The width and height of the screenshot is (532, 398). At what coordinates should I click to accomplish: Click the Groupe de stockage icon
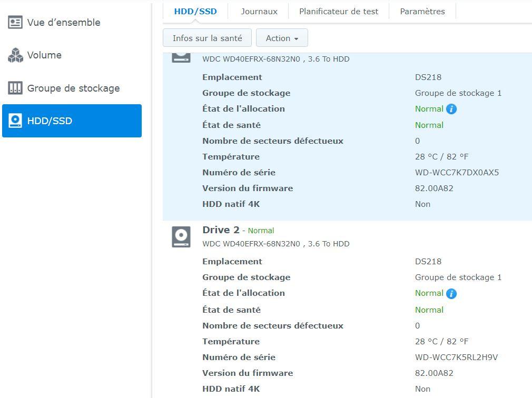coord(15,88)
